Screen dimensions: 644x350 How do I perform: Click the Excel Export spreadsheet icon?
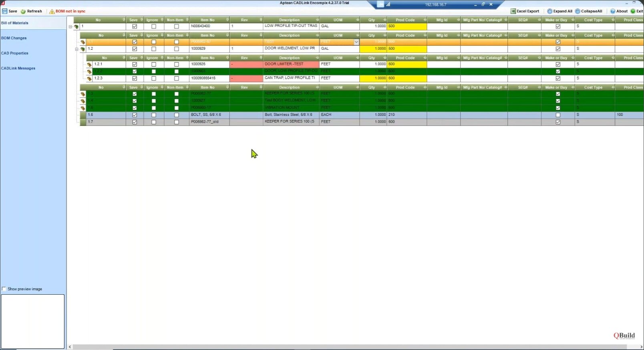[513, 11]
